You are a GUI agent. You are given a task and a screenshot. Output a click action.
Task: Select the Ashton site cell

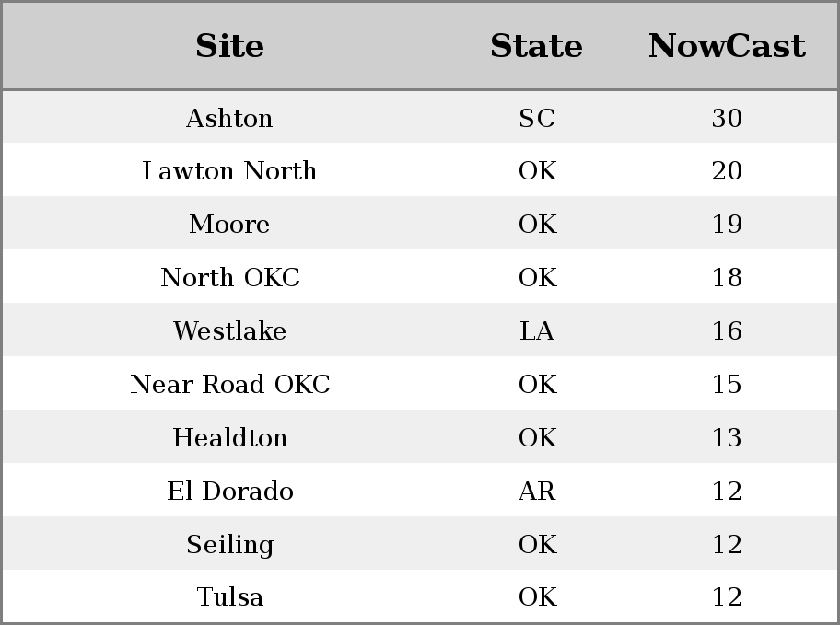(230, 118)
